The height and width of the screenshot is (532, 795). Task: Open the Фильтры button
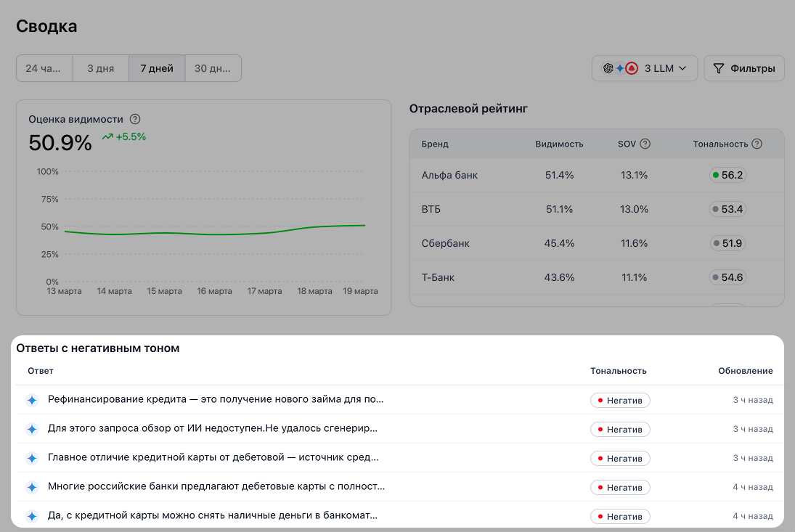click(x=744, y=69)
